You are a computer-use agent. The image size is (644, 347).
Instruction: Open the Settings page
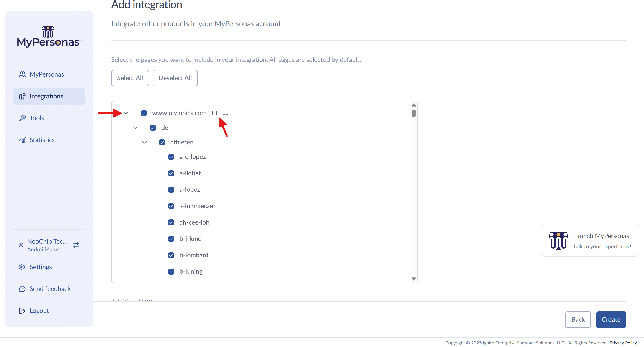click(x=49, y=267)
